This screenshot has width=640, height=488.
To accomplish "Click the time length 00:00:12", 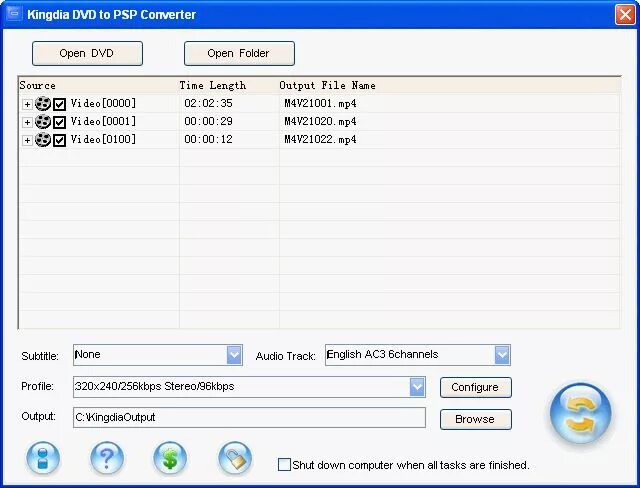I will [x=208, y=139].
